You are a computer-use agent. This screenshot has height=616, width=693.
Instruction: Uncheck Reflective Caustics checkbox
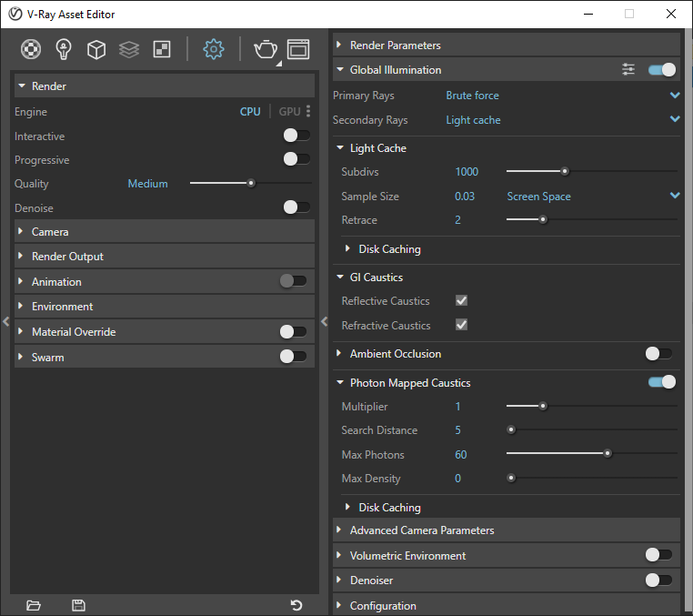point(461,300)
